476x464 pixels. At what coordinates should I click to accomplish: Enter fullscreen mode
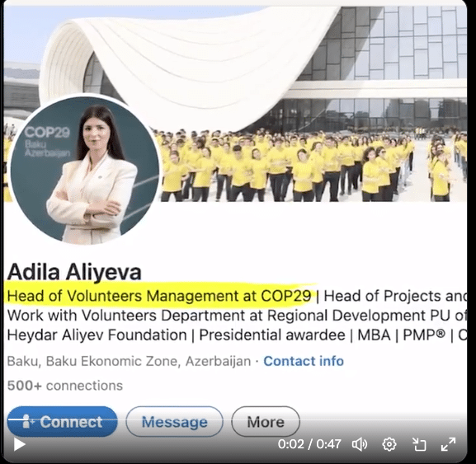448,444
